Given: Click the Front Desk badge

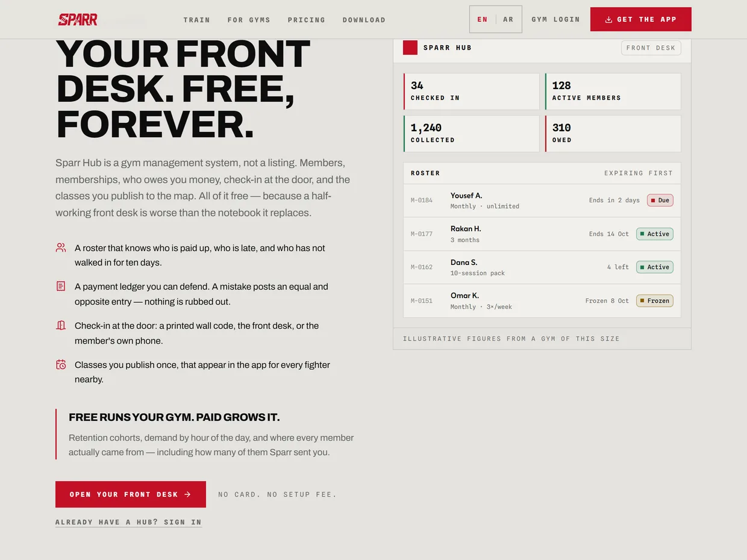Looking at the screenshot, I should coord(651,48).
